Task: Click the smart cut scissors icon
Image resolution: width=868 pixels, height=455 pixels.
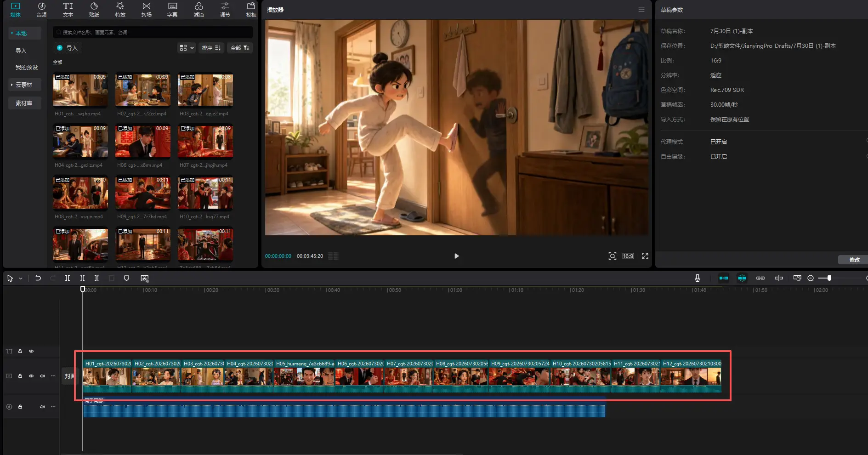Action: [145, 278]
